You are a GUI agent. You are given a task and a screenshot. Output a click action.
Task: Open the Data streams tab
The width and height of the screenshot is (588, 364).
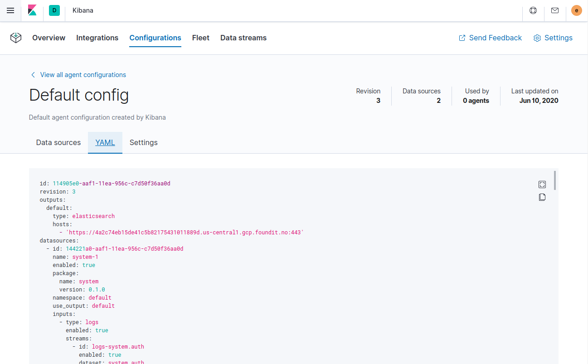[x=243, y=38]
